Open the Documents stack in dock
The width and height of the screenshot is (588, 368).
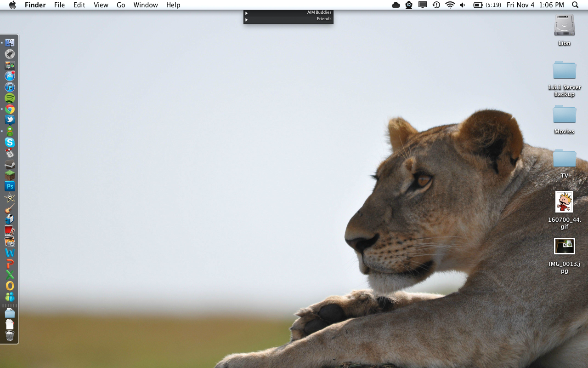[x=10, y=324]
